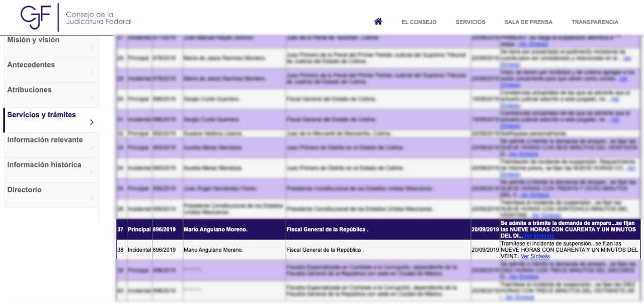644x304 pixels.
Task: Go to Información histórica in the sidebar
Action: coord(44,165)
